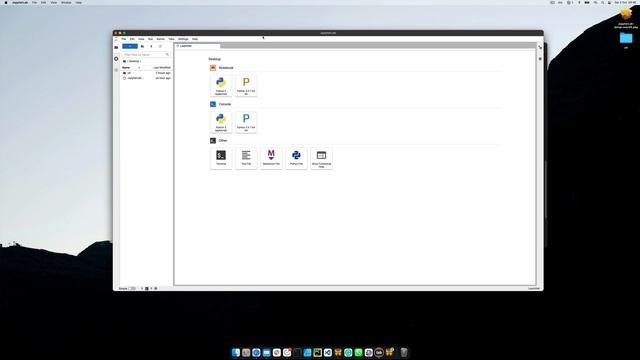
Task: Open the Apple menu
Action: tap(6, 2)
